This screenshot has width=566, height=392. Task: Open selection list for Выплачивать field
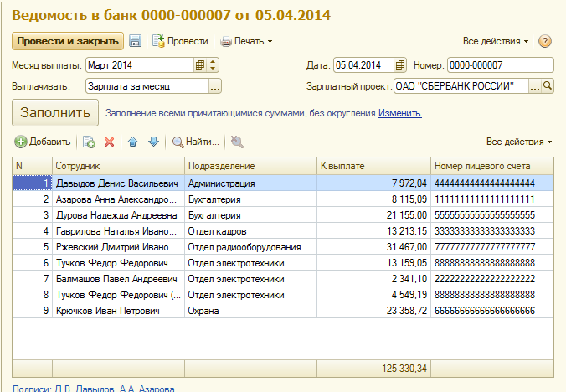(214, 85)
